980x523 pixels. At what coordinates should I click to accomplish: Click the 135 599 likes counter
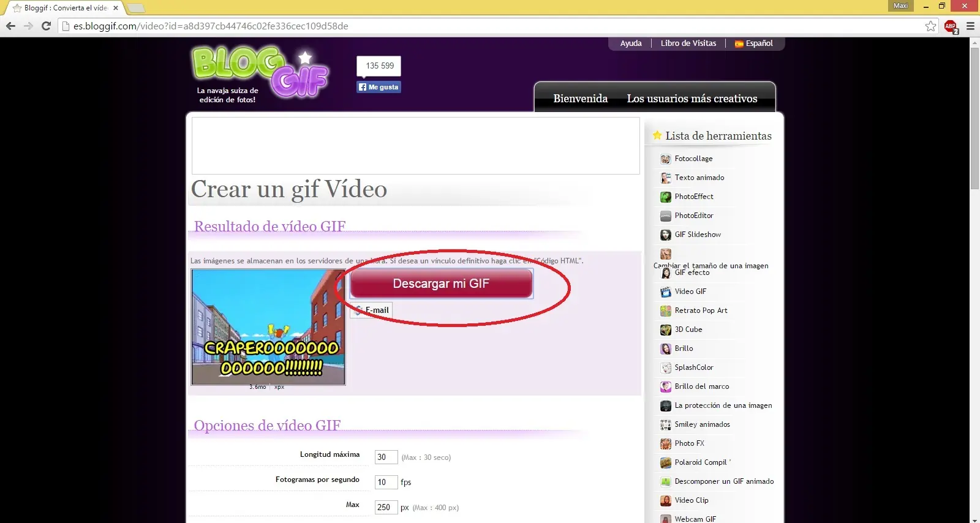tap(379, 66)
